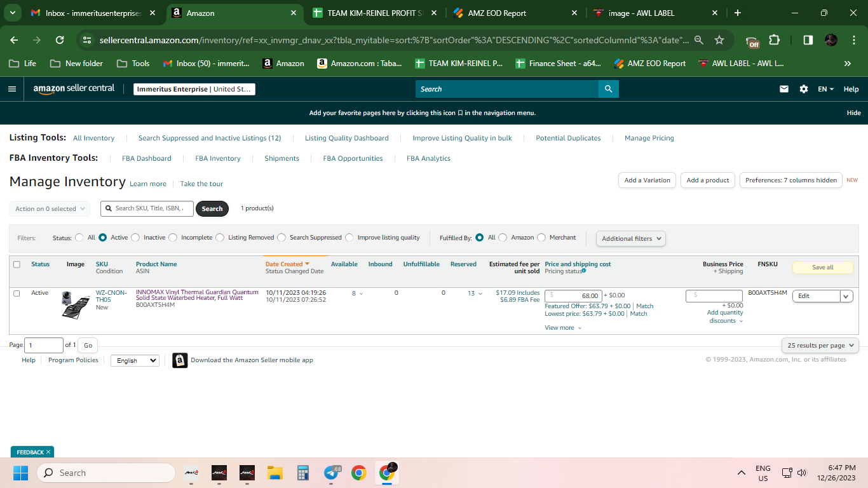868x488 pixels.
Task: Open the Finance Sheet bookmark
Action: click(557, 64)
